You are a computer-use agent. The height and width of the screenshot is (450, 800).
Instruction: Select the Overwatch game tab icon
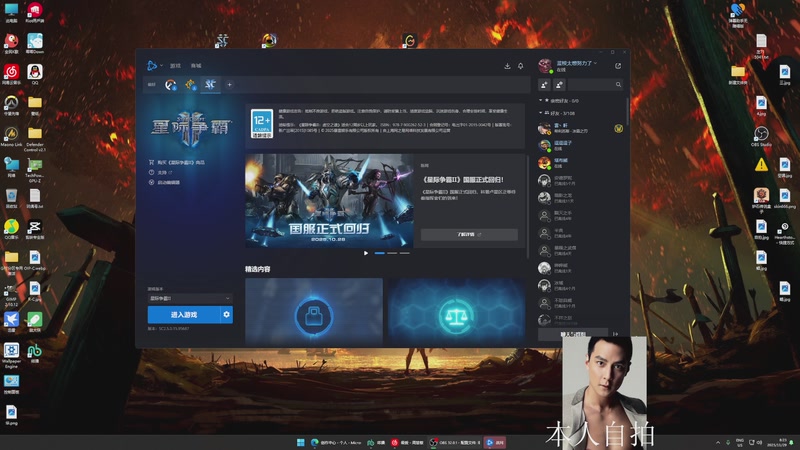tap(170, 85)
